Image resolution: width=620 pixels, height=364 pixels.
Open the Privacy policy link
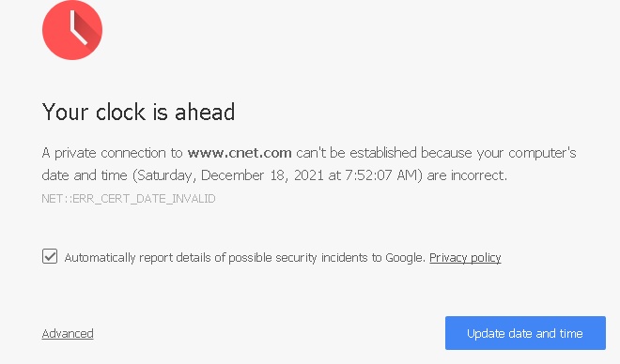pos(465,258)
